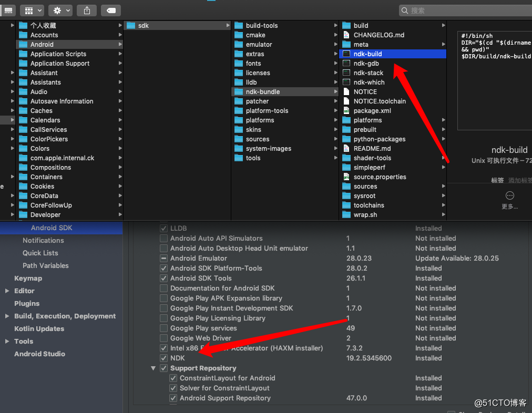The height and width of the screenshot is (413, 532).
Task: Click the ndk-which executable file icon
Action: tap(346, 82)
